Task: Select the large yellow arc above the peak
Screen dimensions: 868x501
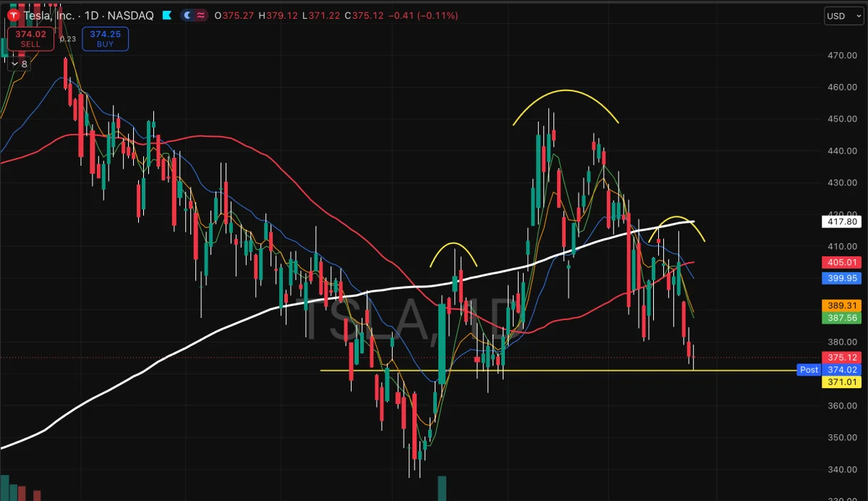Action: click(566, 90)
